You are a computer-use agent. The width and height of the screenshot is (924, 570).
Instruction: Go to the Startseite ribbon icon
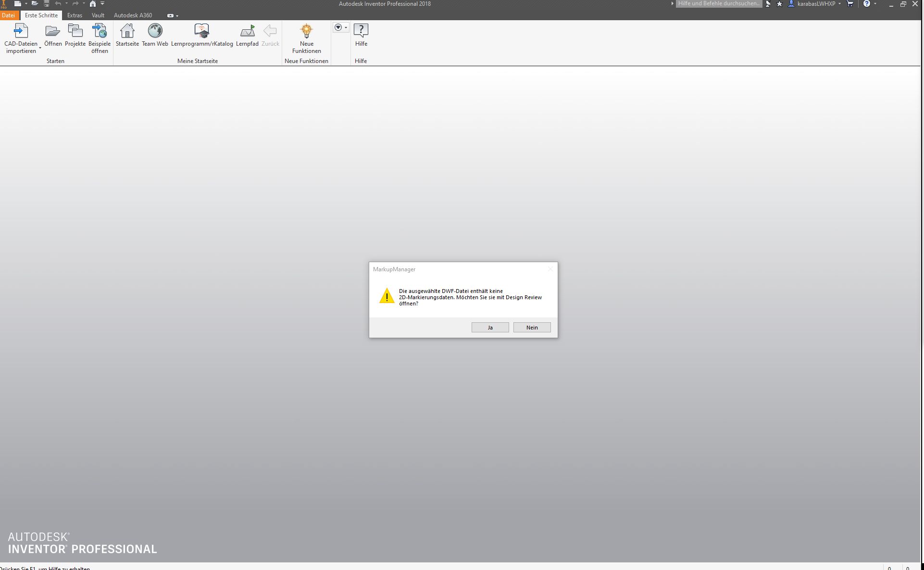point(127,31)
